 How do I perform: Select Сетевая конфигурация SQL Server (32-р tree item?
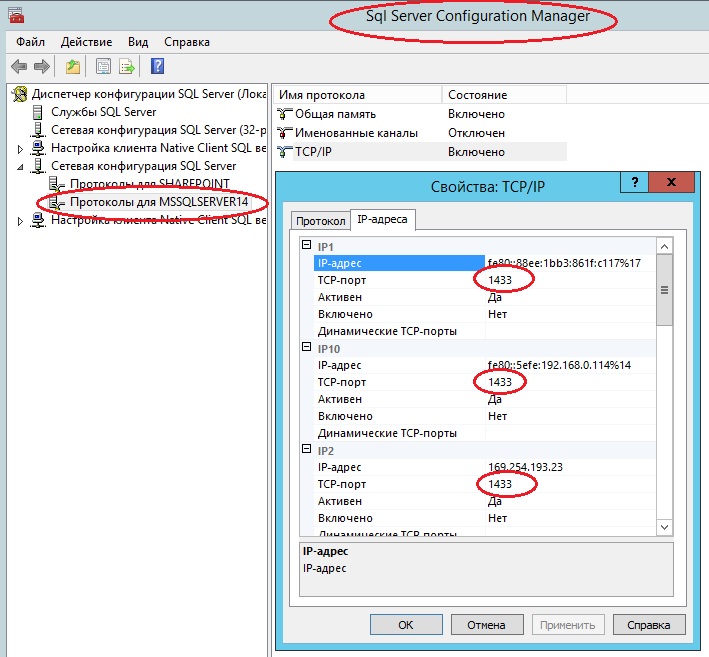[158, 130]
